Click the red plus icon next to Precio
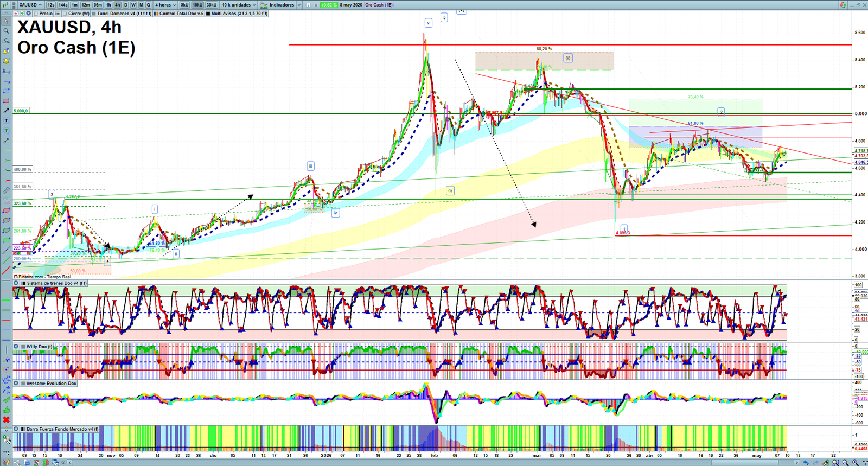The width and height of the screenshot is (868, 466). click(16, 14)
